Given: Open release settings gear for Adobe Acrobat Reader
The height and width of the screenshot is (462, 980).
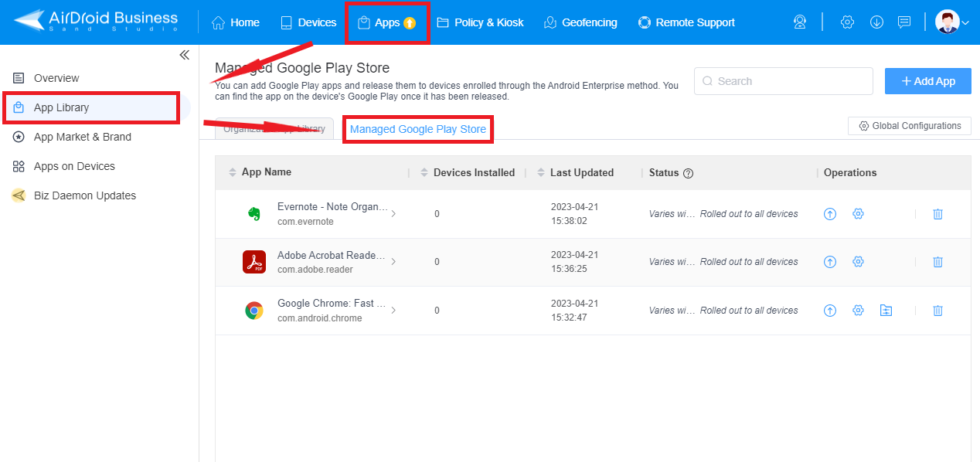Looking at the screenshot, I should (x=858, y=262).
